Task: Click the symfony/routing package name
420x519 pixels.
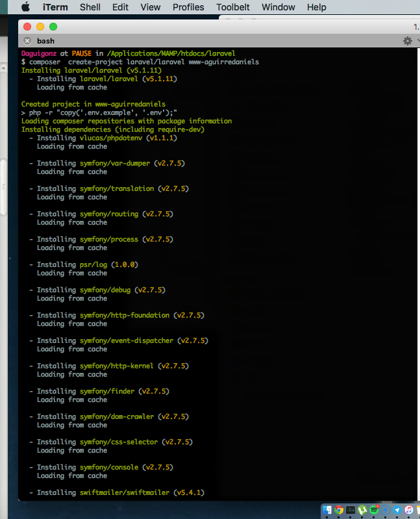Action: 109,214
